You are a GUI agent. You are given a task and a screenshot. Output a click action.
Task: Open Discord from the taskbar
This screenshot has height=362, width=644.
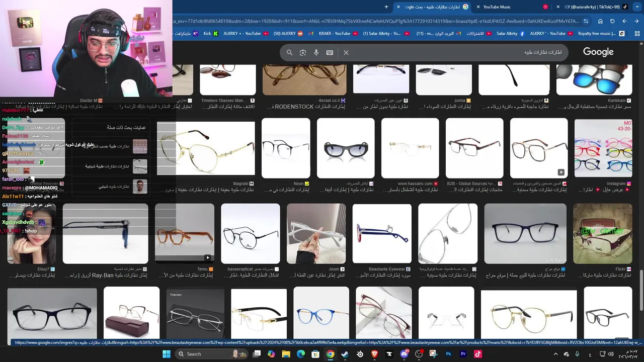[404, 354]
